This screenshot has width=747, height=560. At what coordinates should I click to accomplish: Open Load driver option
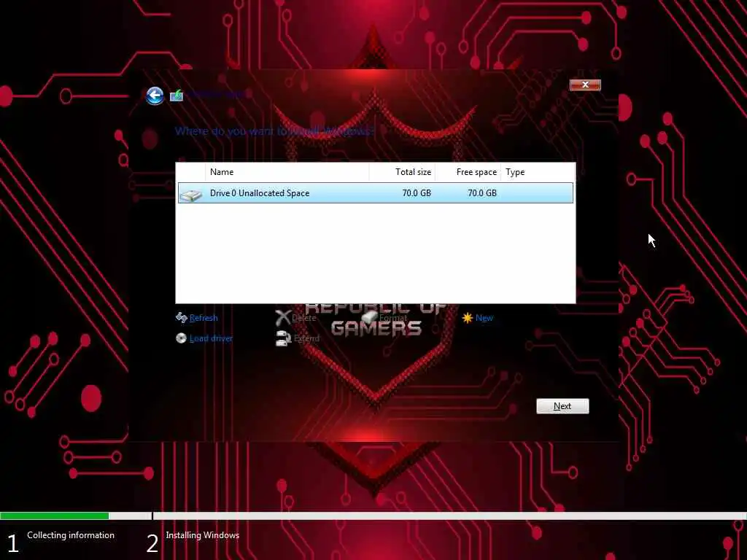[x=211, y=338]
